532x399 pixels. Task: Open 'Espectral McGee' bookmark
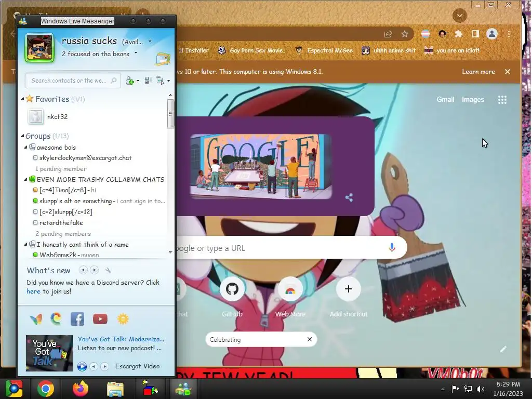(x=324, y=50)
